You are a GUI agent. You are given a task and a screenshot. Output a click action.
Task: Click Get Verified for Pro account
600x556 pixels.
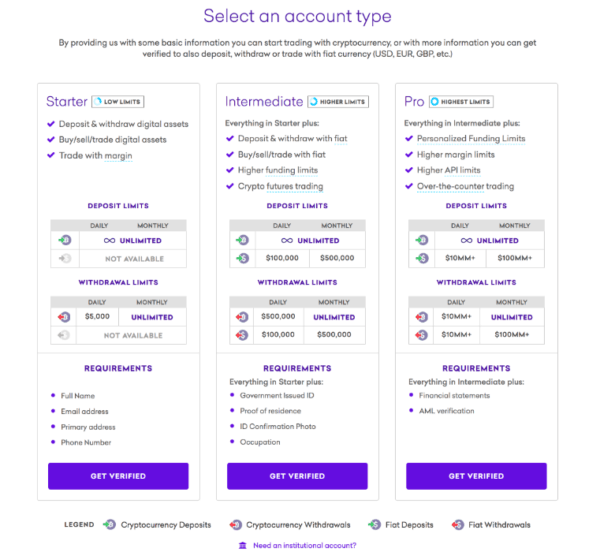[476, 476]
